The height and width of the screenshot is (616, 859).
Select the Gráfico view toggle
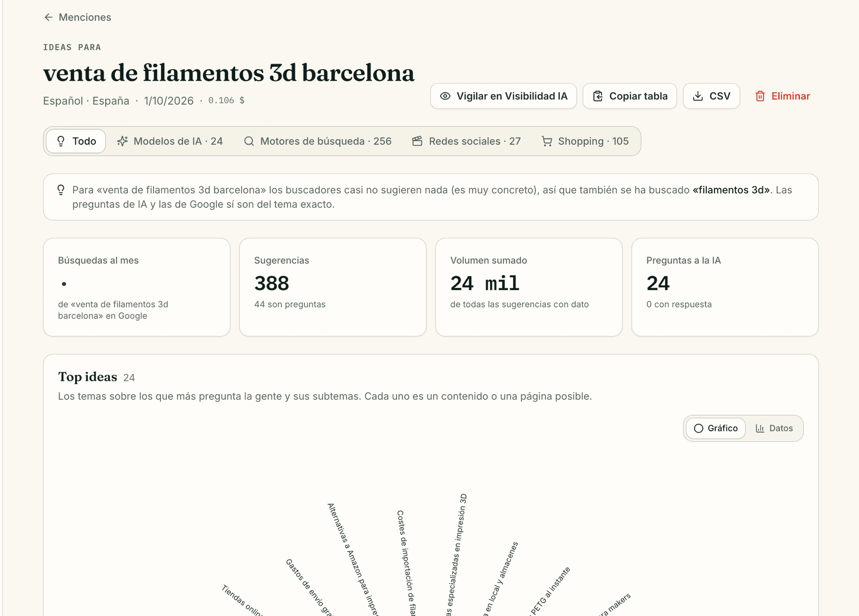[x=716, y=428]
